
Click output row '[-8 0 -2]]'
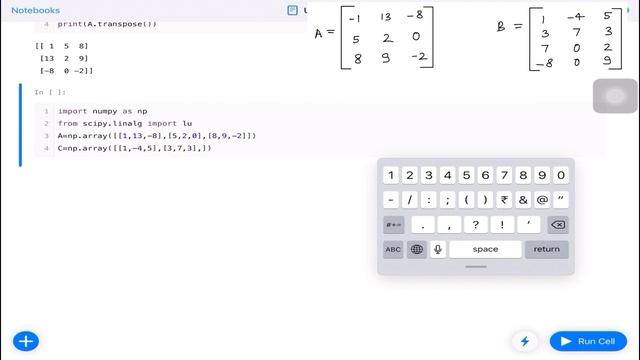pos(67,71)
